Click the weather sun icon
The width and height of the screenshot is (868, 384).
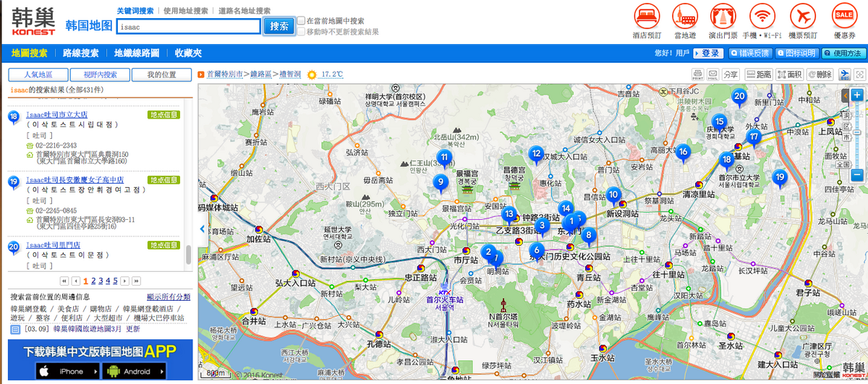[x=312, y=74]
